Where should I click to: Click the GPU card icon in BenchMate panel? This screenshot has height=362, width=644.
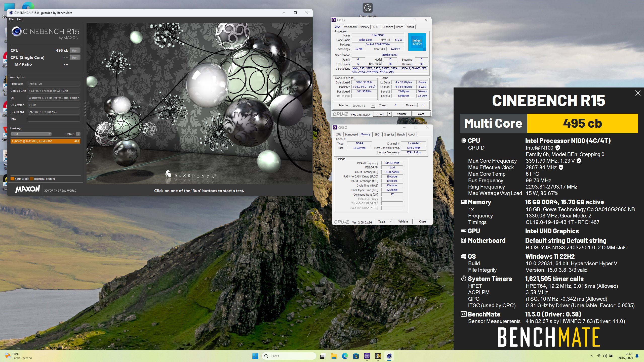coord(463,231)
